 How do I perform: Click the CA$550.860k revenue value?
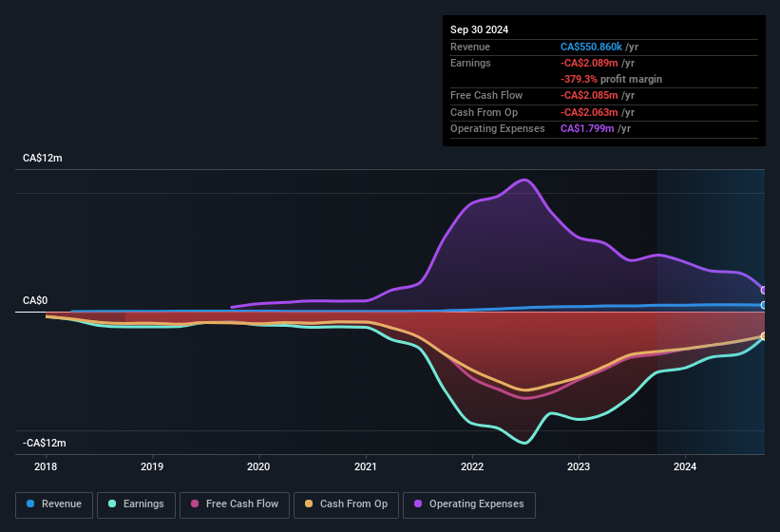click(x=591, y=47)
